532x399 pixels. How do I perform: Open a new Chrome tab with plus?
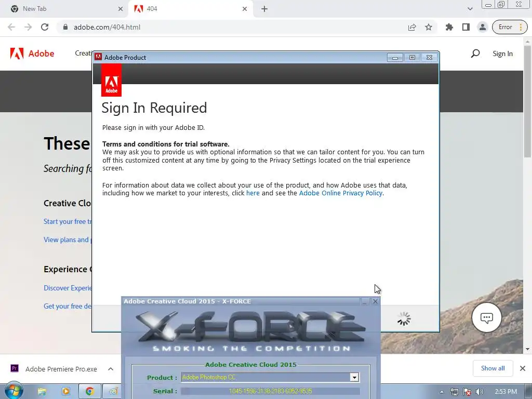[x=264, y=9]
